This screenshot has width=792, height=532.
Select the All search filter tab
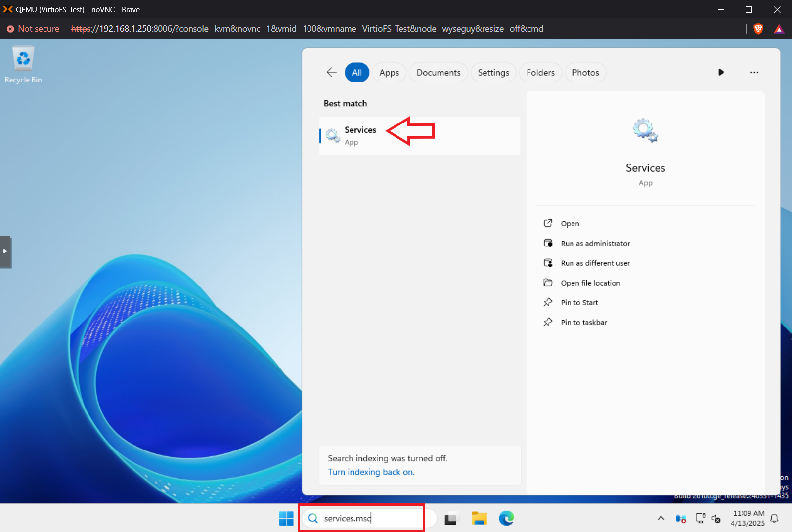point(357,72)
